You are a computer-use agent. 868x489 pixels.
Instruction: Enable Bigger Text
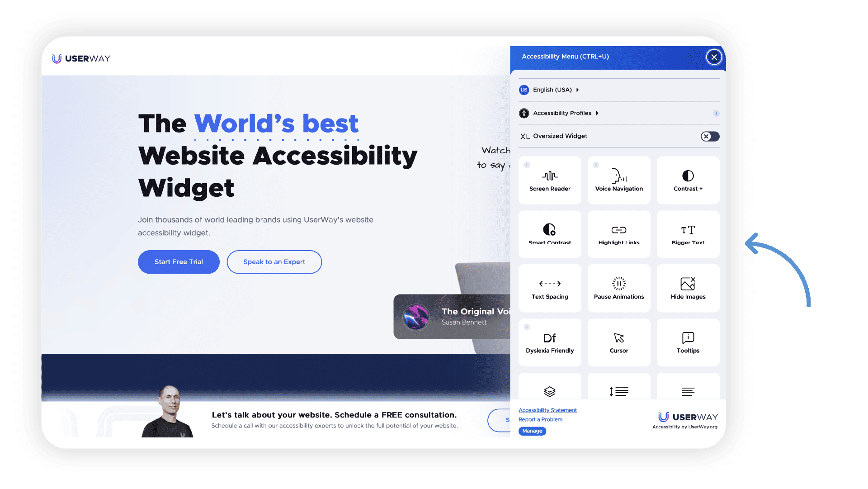(x=688, y=234)
